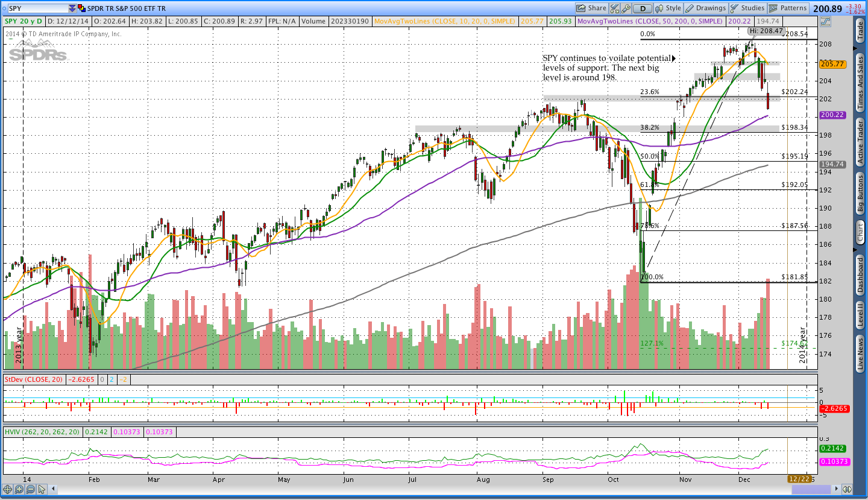Click the expand time axis icon at bottom right
868x500 pixels.
(847, 489)
